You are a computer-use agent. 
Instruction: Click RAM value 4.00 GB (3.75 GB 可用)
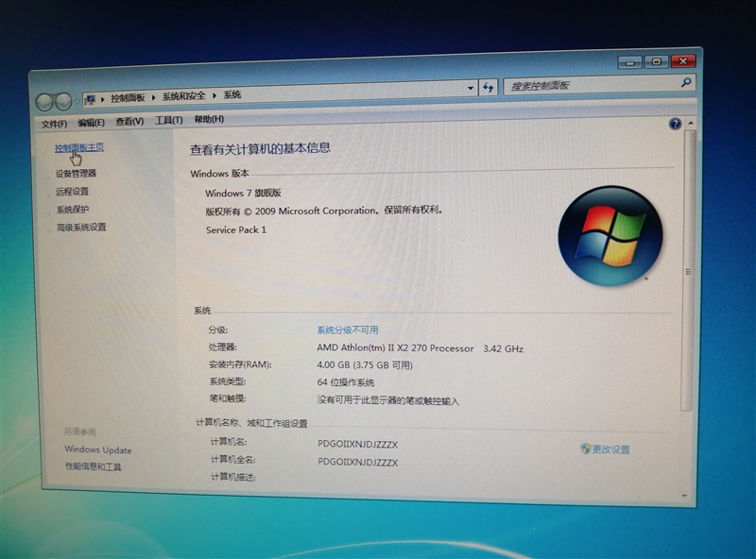(x=365, y=364)
